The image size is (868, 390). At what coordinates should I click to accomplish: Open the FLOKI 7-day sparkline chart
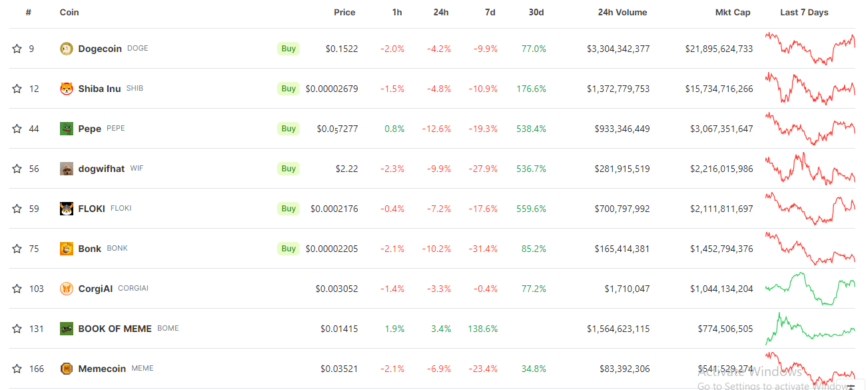pos(810,209)
